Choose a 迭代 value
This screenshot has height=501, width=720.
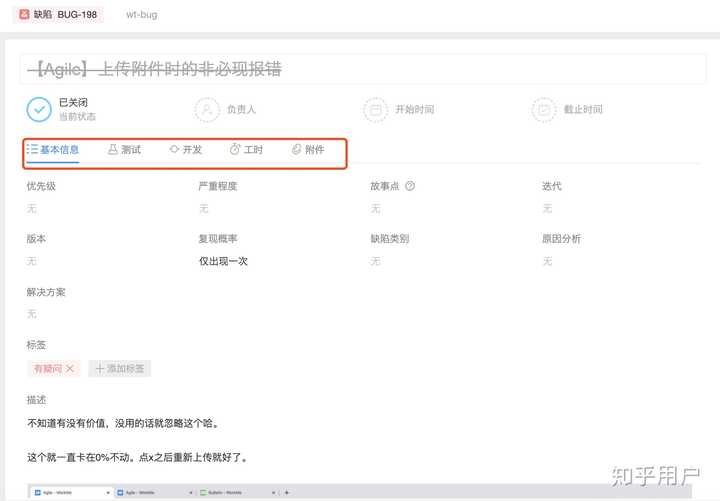[547, 208]
